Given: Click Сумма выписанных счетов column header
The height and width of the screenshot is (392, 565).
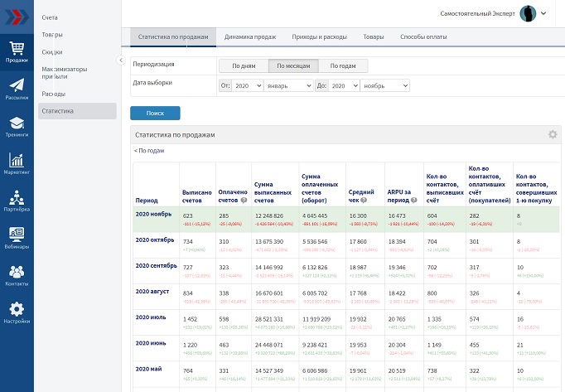Looking at the screenshot, I should tap(273, 192).
